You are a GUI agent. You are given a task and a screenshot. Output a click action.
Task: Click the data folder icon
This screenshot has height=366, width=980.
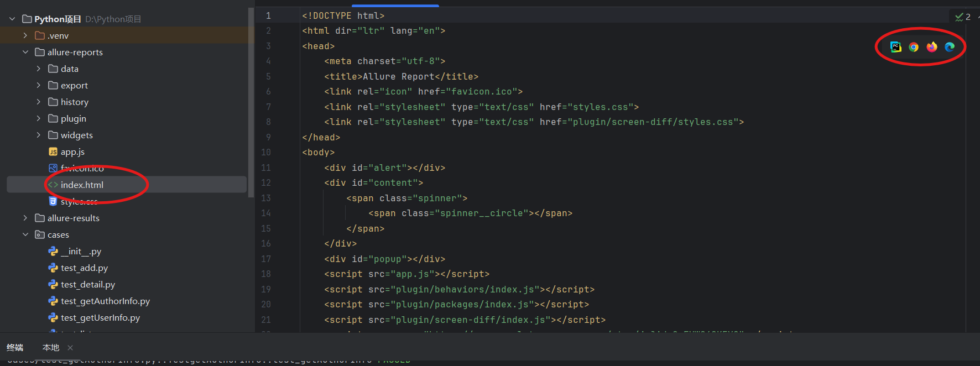tap(53, 69)
